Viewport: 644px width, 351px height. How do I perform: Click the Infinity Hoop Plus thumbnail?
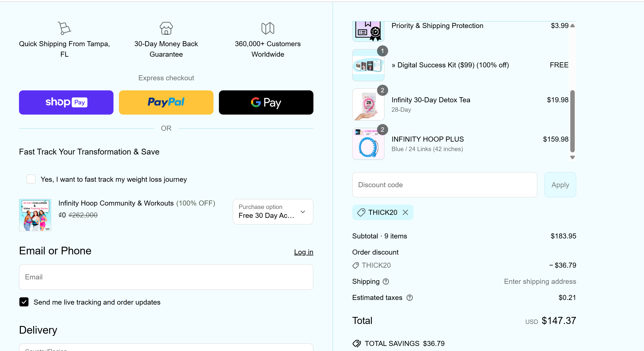tap(368, 144)
